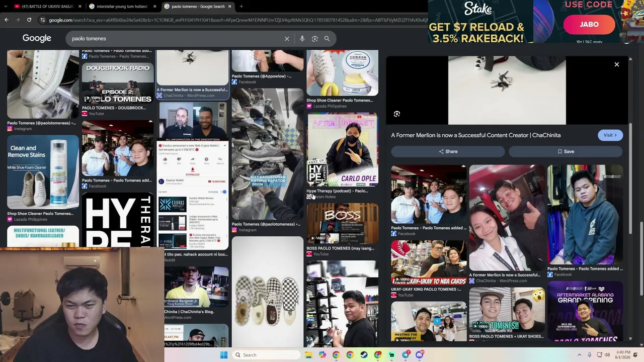Open the Clean and Remove Stains thumbnail

pyautogui.click(x=43, y=172)
